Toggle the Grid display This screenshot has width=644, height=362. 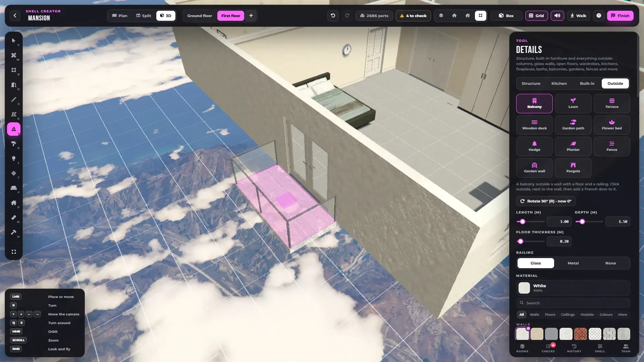537,16
